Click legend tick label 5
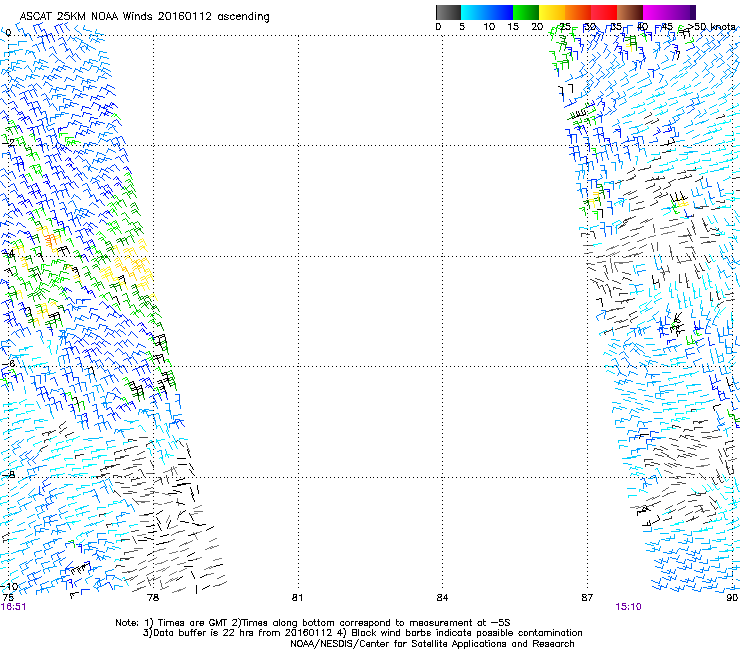The image size is (740, 650). click(462, 27)
